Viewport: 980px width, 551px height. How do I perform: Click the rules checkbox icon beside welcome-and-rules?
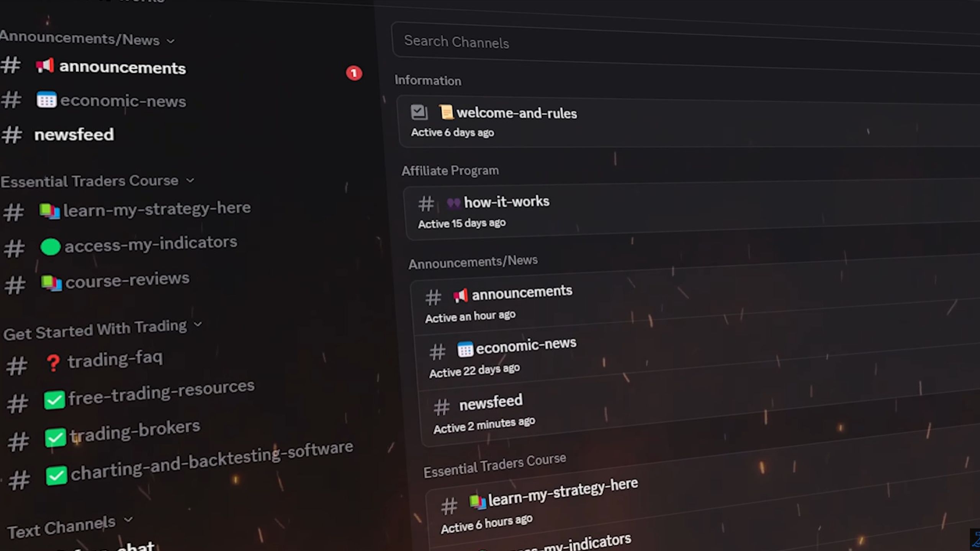tap(419, 112)
